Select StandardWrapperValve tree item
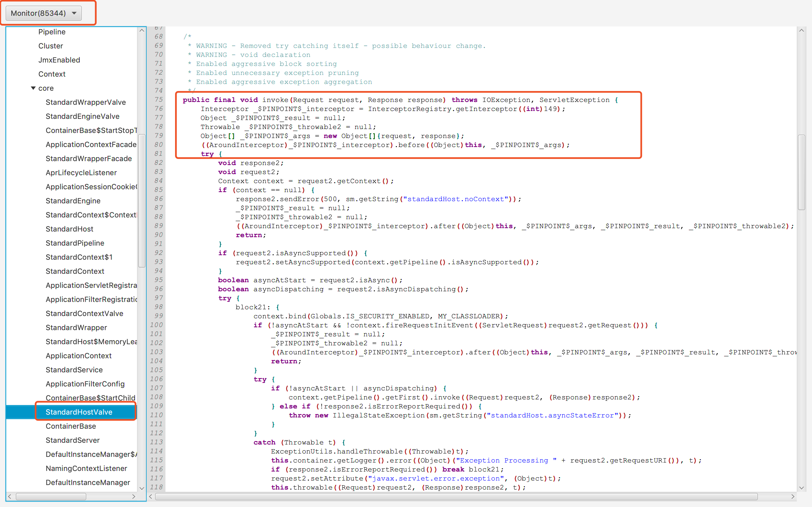Viewport: 812px width, 507px height. coord(85,102)
